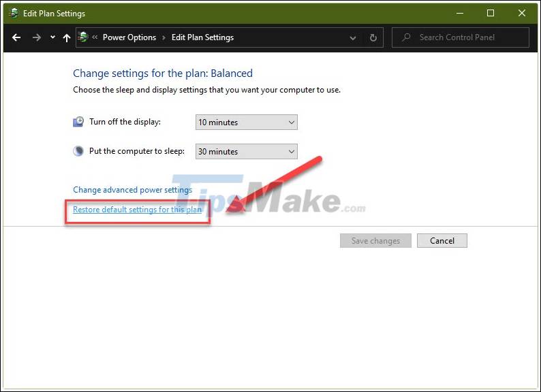Refresh the Edit Plan Settings page

(x=373, y=38)
